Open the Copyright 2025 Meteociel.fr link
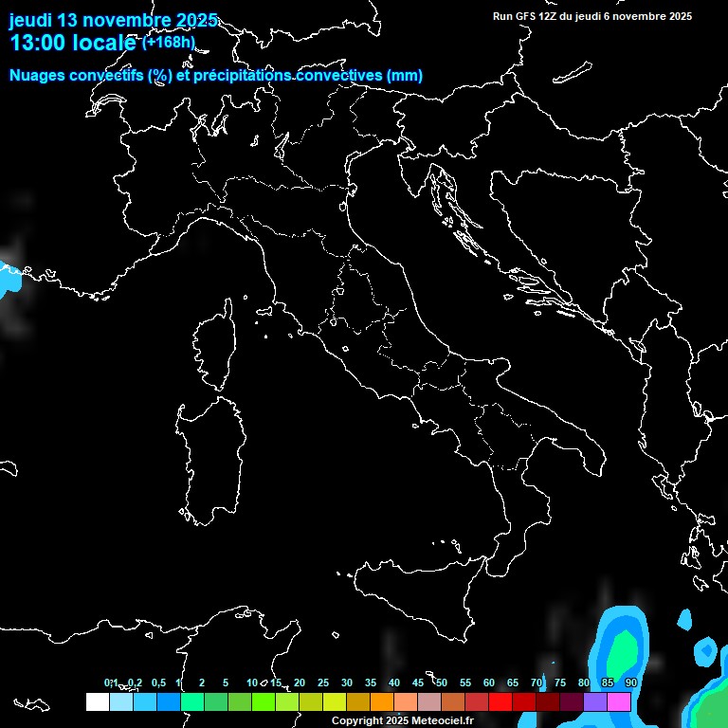The image size is (728, 728). coord(402,720)
